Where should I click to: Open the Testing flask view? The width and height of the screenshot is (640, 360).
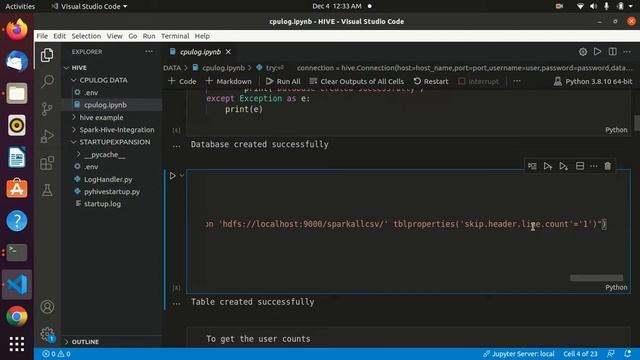tap(47, 190)
